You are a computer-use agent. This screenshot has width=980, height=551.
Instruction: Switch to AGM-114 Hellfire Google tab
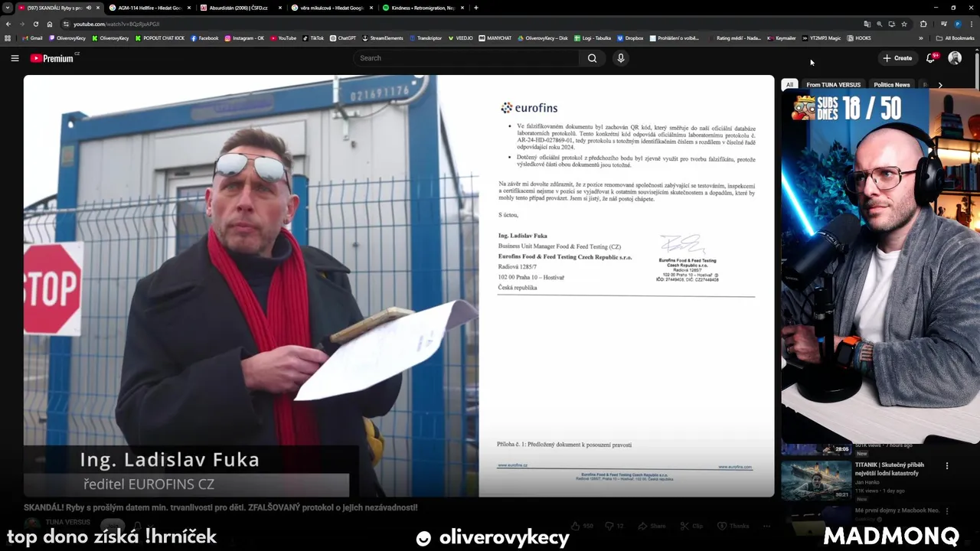[150, 8]
